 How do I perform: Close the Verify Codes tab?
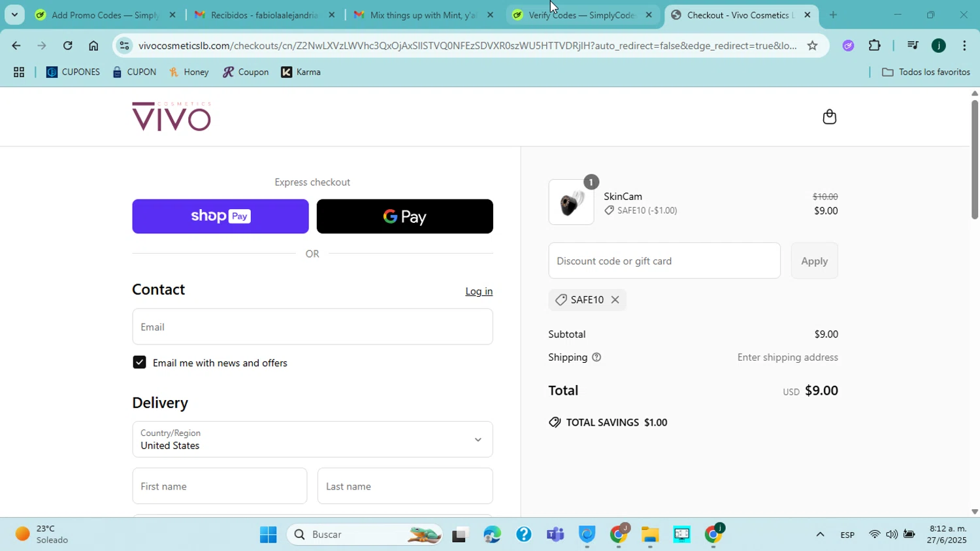point(649,15)
